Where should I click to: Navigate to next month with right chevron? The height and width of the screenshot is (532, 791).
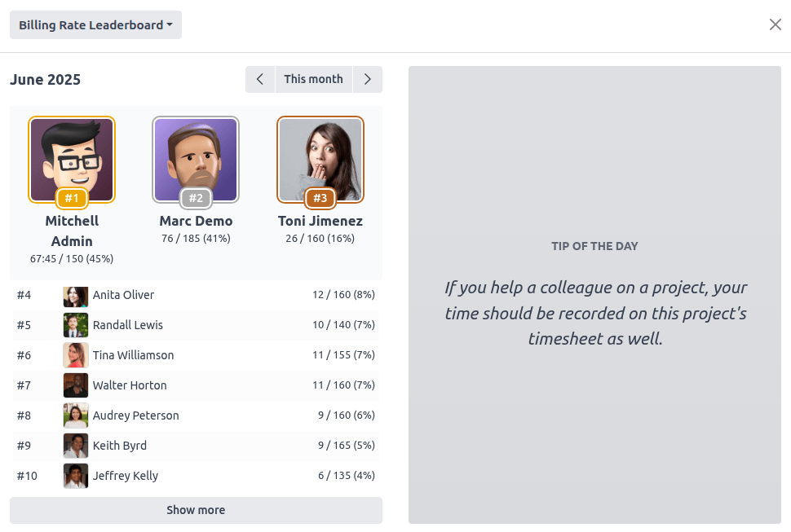pyautogui.click(x=368, y=79)
